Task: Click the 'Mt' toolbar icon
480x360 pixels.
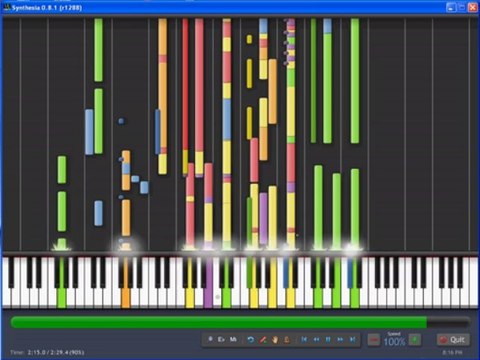Action: click(x=233, y=340)
